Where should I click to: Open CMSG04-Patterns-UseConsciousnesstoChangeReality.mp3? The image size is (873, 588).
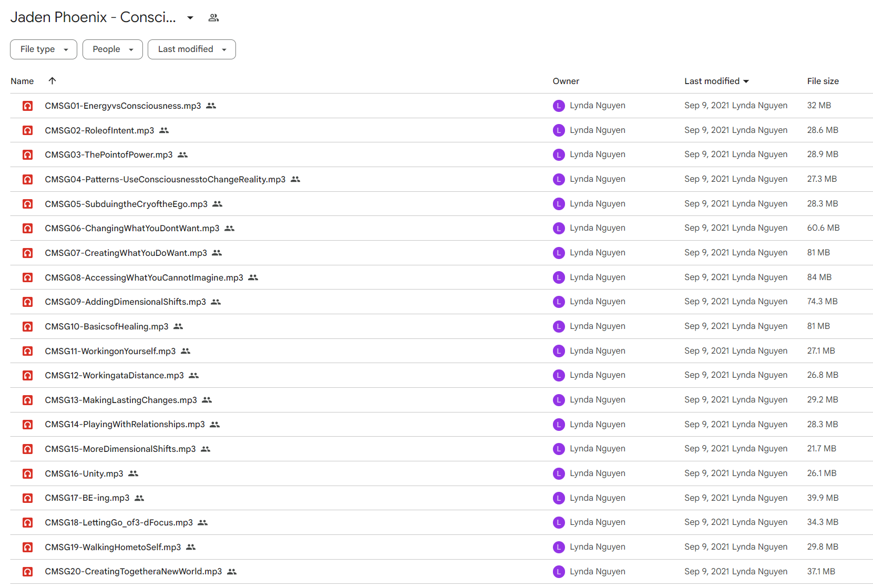pos(166,179)
